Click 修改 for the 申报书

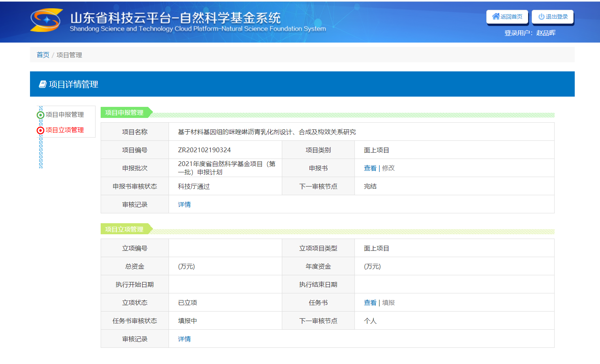point(388,168)
